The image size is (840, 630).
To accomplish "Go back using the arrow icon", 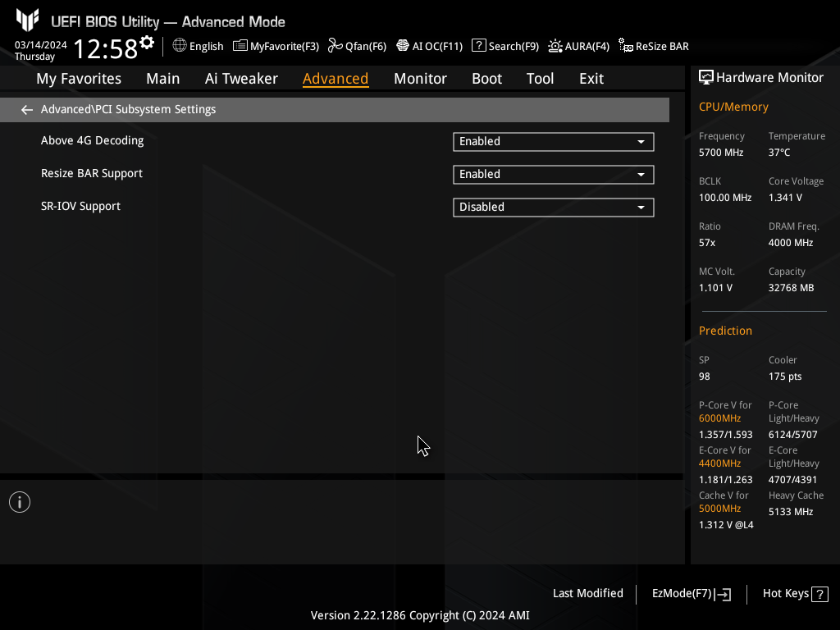I will point(27,110).
